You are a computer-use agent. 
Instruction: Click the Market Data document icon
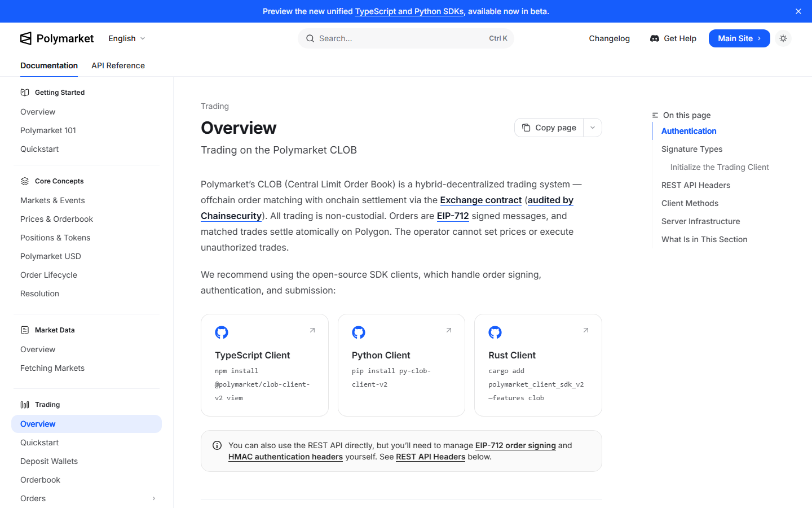pyautogui.click(x=25, y=330)
